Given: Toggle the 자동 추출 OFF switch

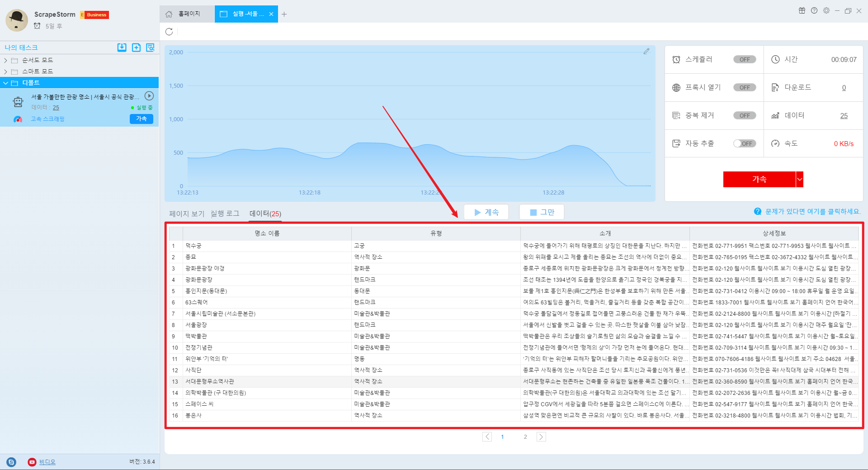Looking at the screenshot, I should pyautogui.click(x=745, y=144).
